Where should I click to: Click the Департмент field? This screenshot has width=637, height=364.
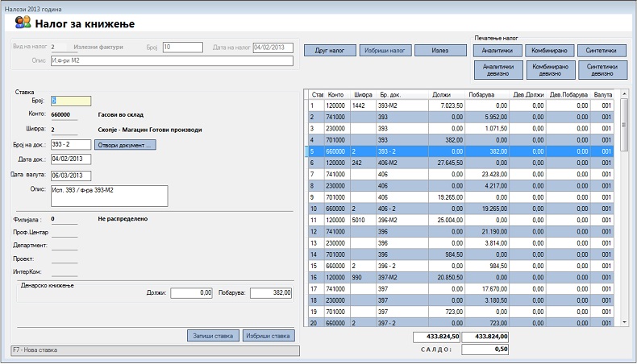pos(65,245)
